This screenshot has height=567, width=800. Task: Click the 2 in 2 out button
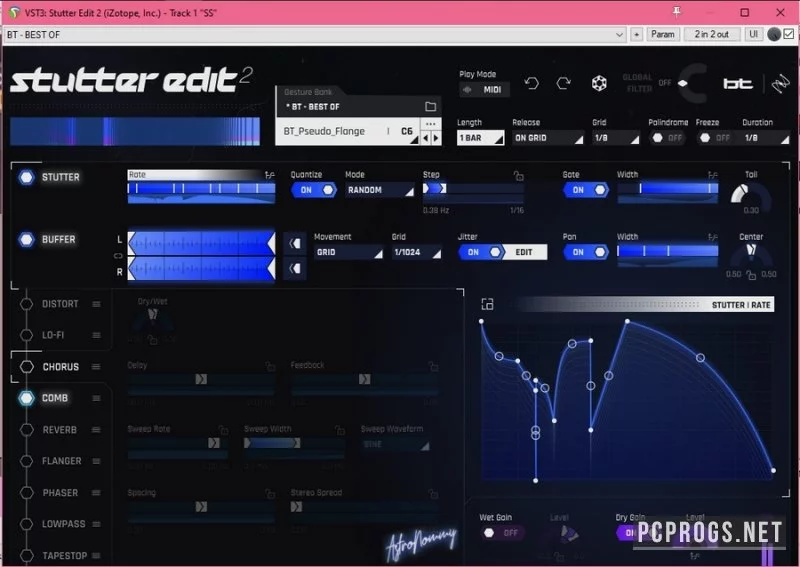(711, 34)
